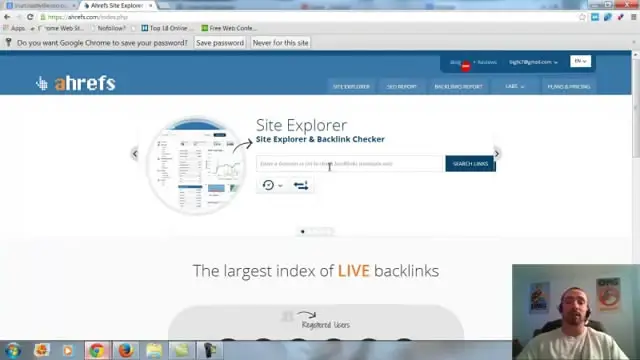
Task: Select the first carousel dot indicator
Action: [x=302, y=231]
